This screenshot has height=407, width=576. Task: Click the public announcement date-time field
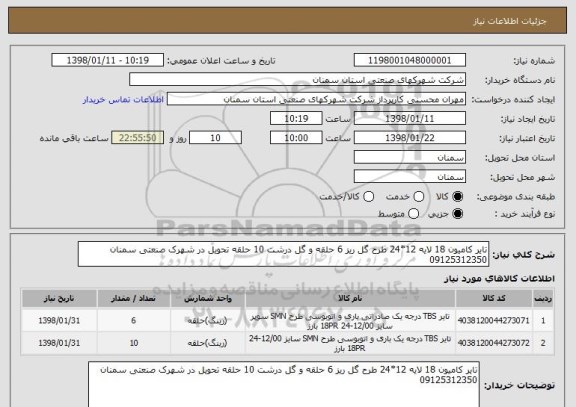point(108,60)
